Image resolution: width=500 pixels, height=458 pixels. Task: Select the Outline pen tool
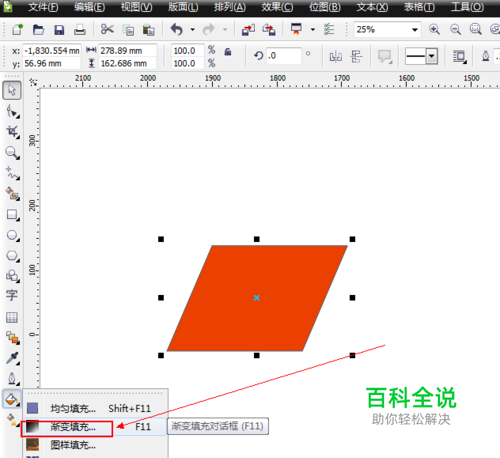[x=12, y=379]
